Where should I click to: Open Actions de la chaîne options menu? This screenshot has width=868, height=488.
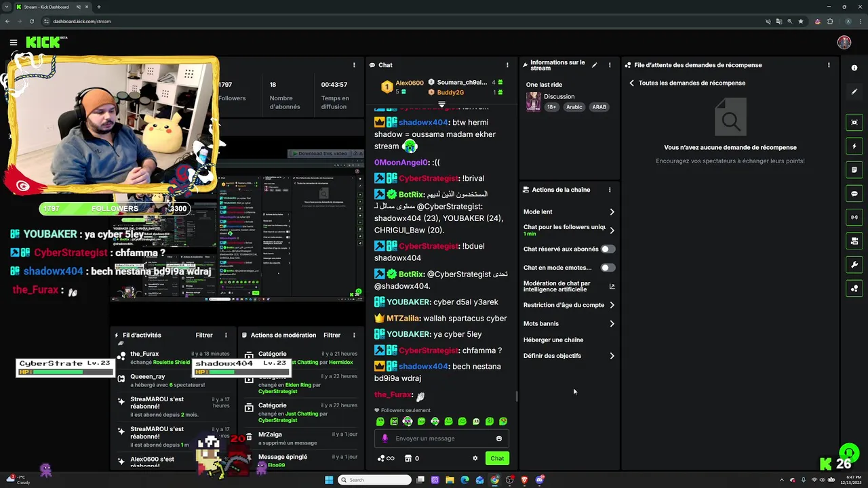pos(609,190)
